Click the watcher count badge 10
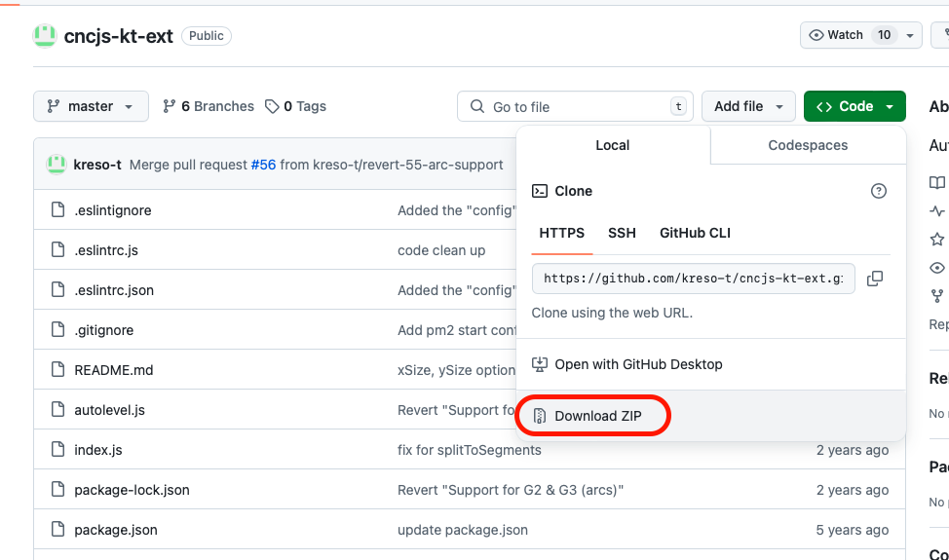 click(x=885, y=35)
